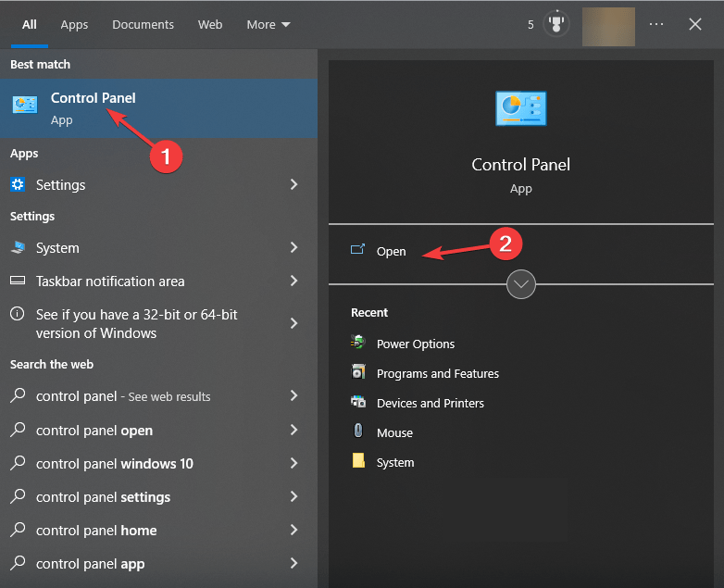This screenshot has height=588, width=724.
Task: Switch to the All search tab
Action: click(29, 24)
